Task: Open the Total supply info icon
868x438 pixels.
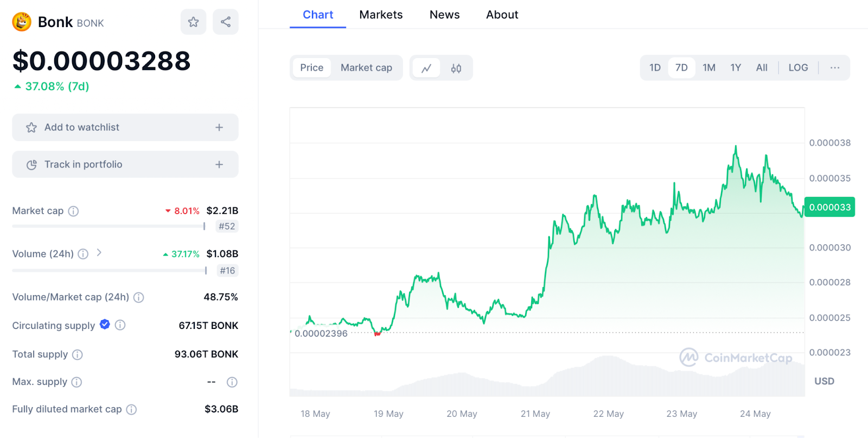Action: point(78,355)
